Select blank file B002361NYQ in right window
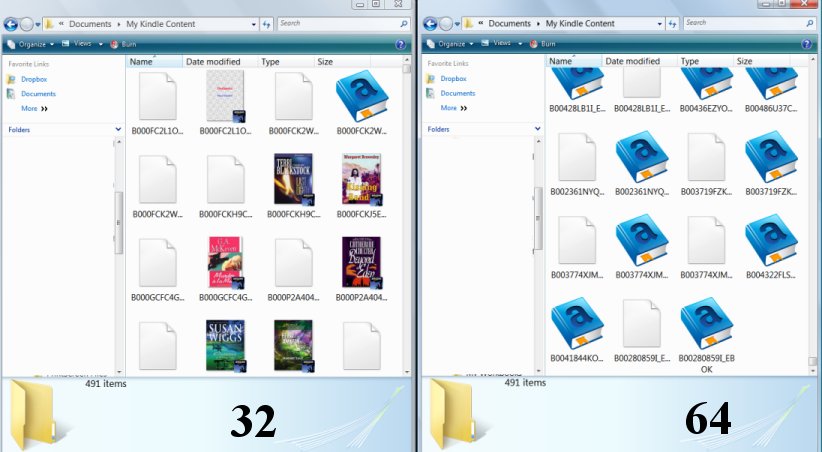The height and width of the screenshot is (452, 822). 577,157
